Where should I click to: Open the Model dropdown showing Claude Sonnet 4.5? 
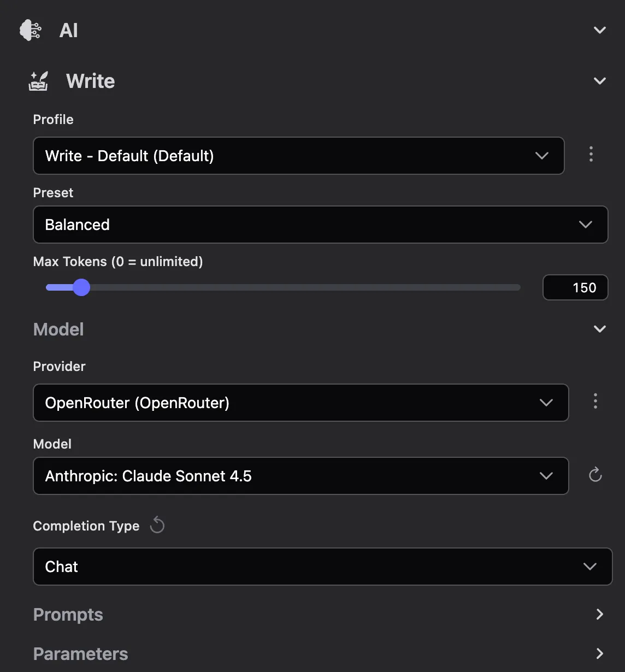tap(300, 476)
